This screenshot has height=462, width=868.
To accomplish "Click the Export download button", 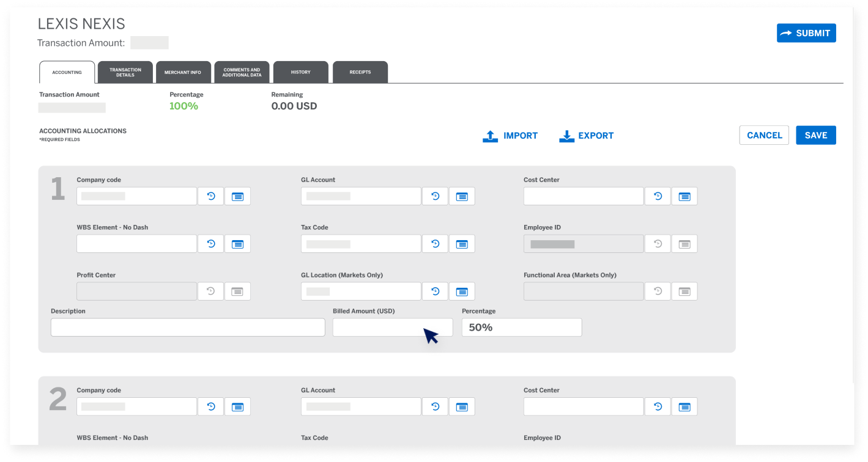I will coord(586,136).
